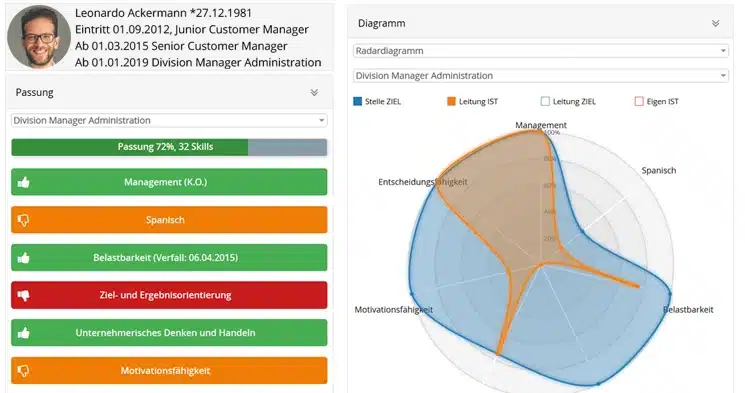Select Unternehmerisches Denken und Handeln bar
Image resolution: width=745 pixels, height=393 pixels.
click(169, 333)
